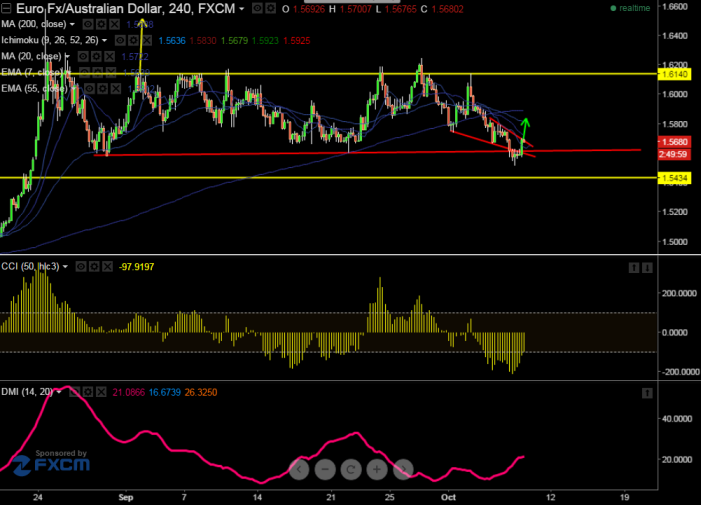Toggle the Ichimoku indicator eye icon
This screenshot has height=505, width=701.
coord(120,41)
